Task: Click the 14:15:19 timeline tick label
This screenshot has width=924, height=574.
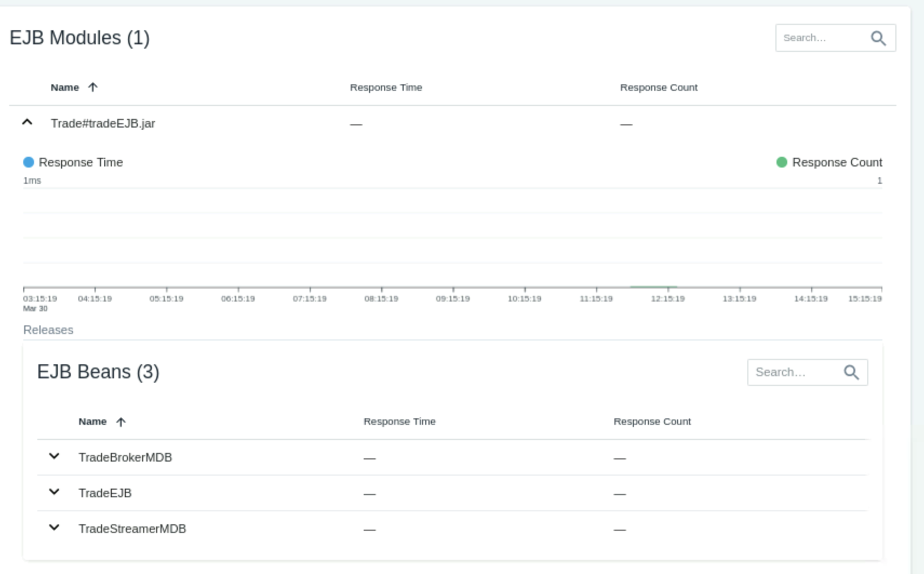Action: pyautogui.click(x=811, y=298)
